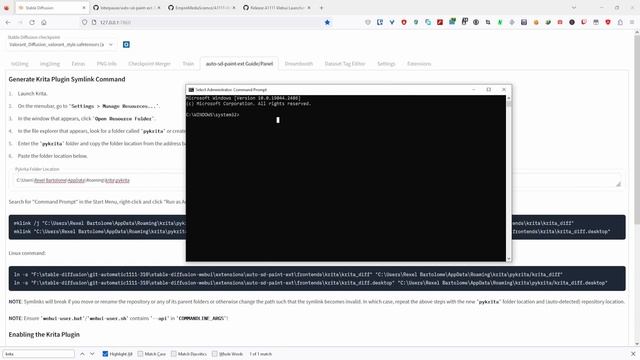This screenshot has height=360, width=640.
Task: Open the Stable Diffusion checkpoint dropdown
Action: (x=61, y=44)
